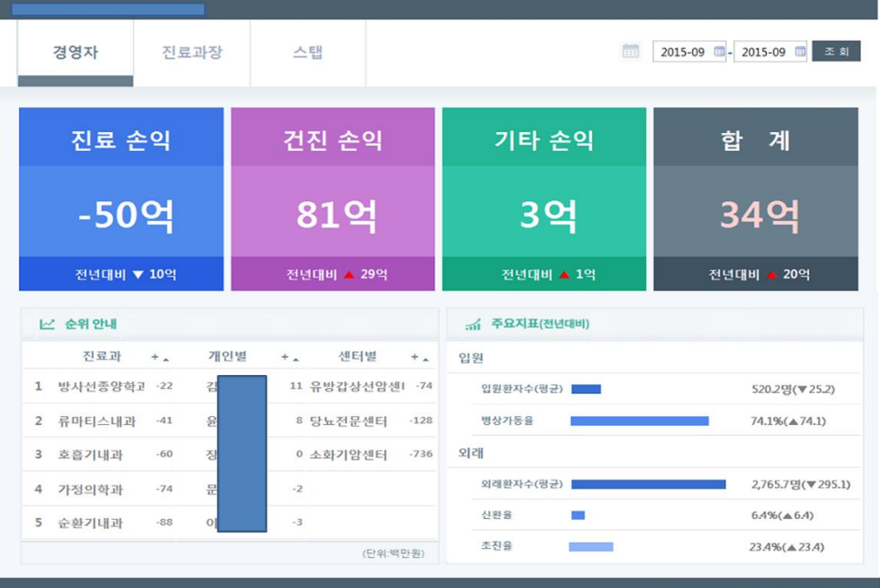Select the 개인별 column header
The image size is (880, 588).
(228, 357)
